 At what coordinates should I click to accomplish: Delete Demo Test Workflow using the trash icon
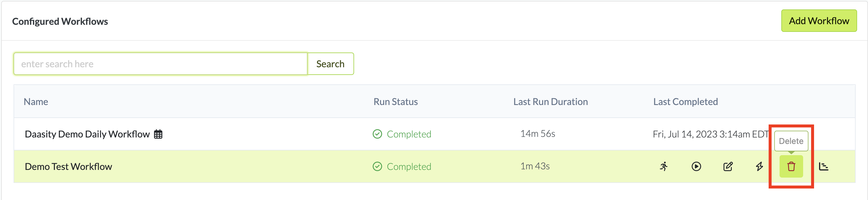click(791, 166)
